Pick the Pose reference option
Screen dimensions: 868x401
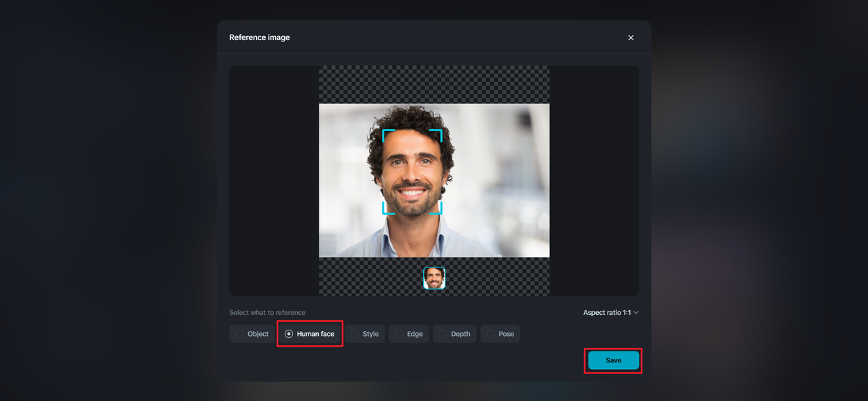click(x=500, y=334)
